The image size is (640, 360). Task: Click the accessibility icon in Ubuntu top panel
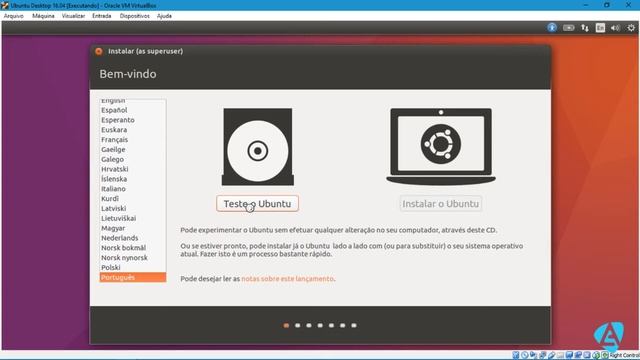click(552, 28)
